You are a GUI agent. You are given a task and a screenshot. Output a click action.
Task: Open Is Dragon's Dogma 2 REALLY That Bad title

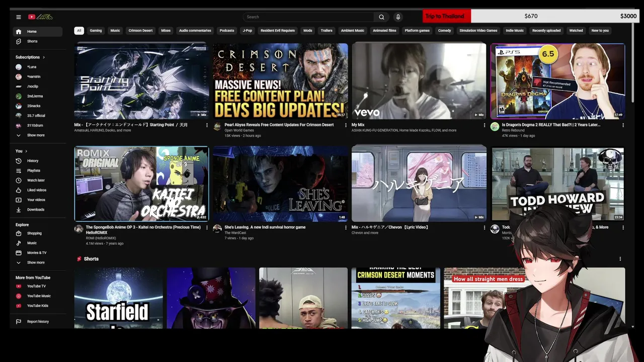click(x=551, y=125)
